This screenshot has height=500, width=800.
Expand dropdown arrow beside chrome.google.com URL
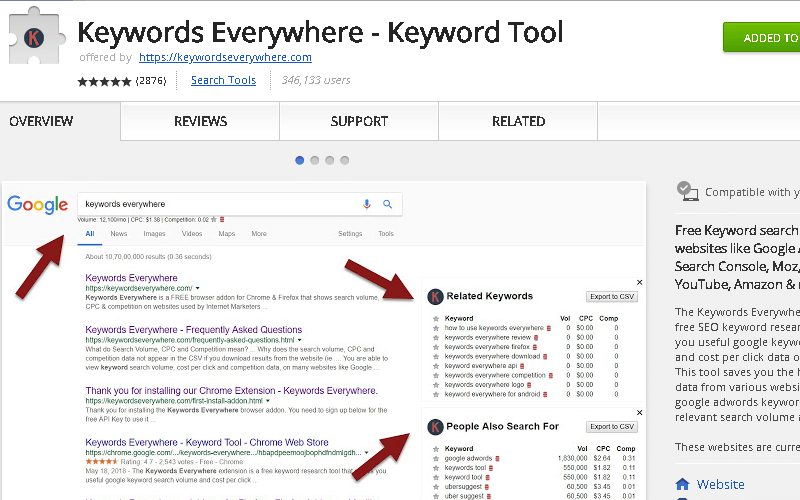[366, 453]
